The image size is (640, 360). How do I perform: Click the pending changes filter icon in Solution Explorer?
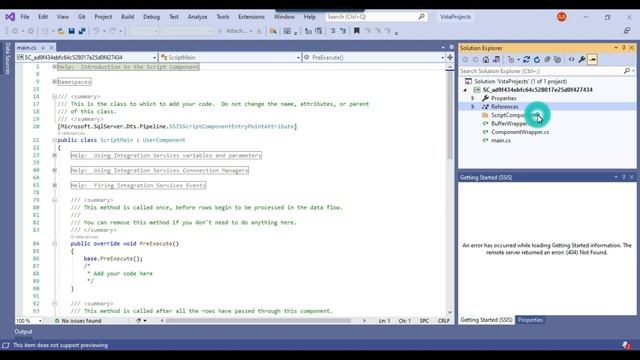pos(512,60)
